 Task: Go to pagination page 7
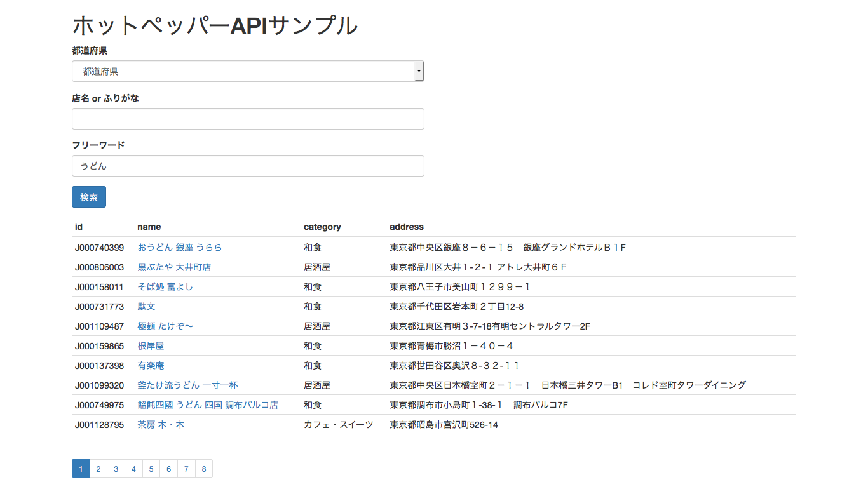pos(186,469)
